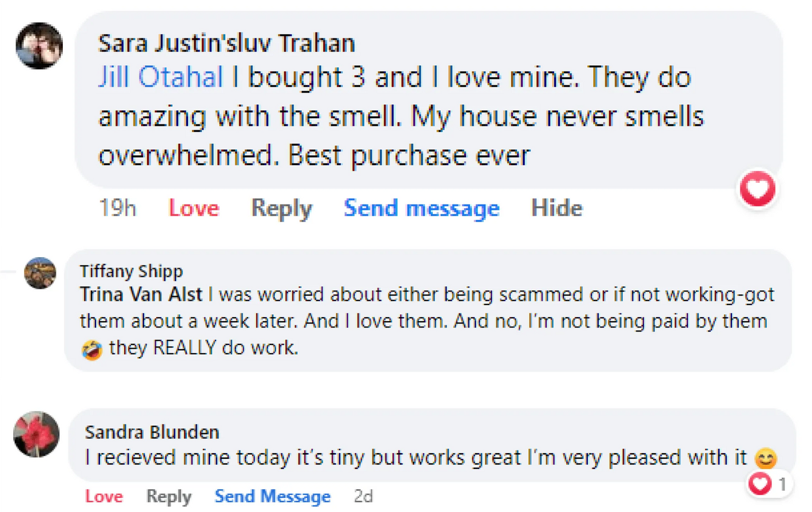The width and height of the screenshot is (812, 512).
Task: Click the heart reaction count on Sandra's comment
Action: click(769, 485)
